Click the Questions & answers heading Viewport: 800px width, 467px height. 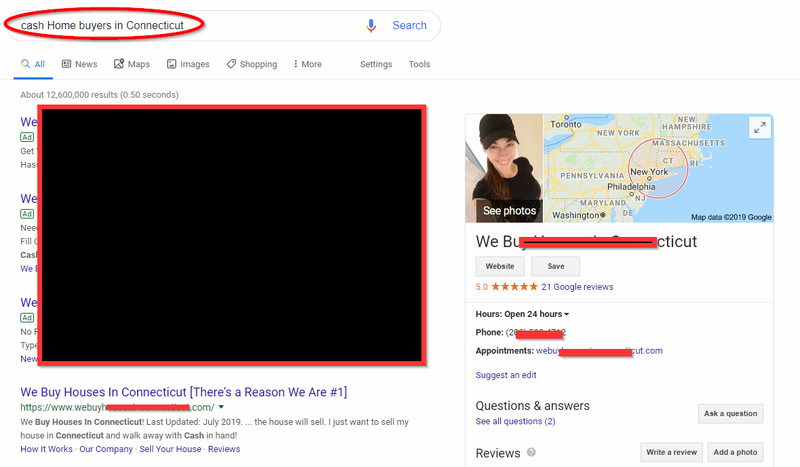point(533,406)
